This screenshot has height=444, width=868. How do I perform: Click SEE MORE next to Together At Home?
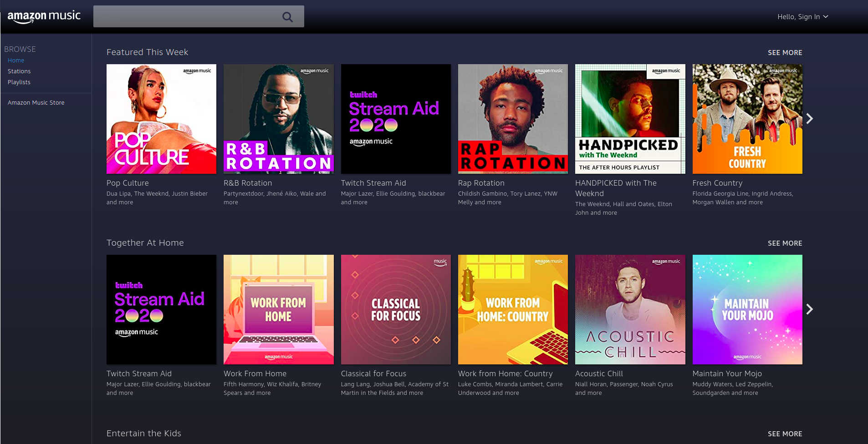(785, 243)
